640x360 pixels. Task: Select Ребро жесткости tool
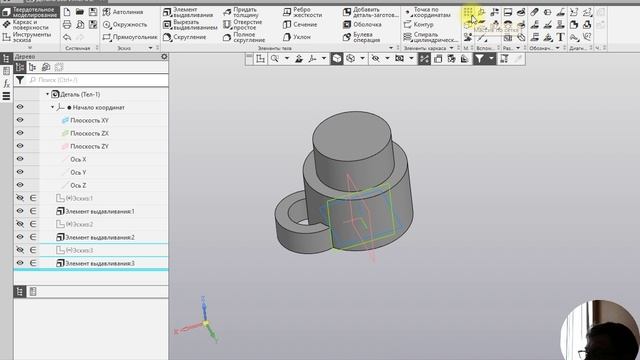(x=302, y=12)
